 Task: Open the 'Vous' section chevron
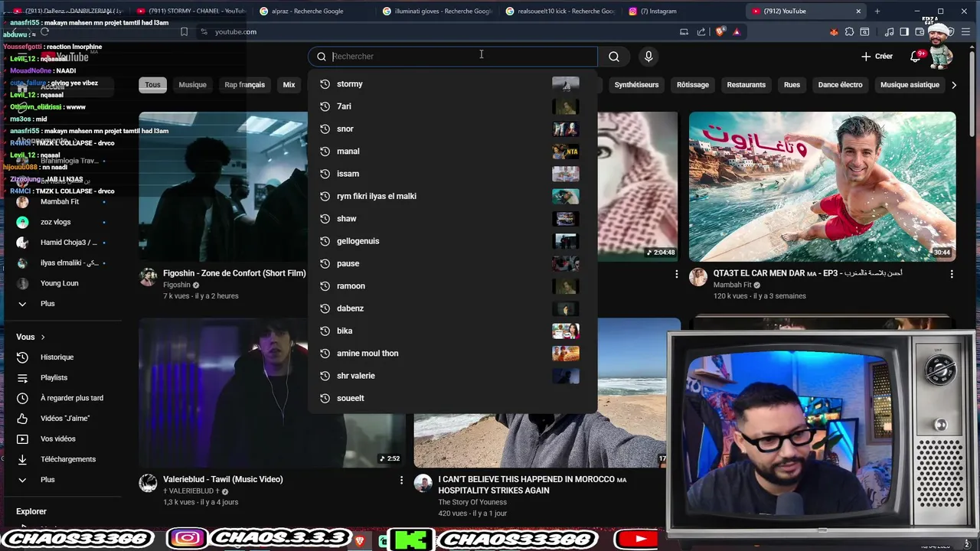pyautogui.click(x=43, y=337)
